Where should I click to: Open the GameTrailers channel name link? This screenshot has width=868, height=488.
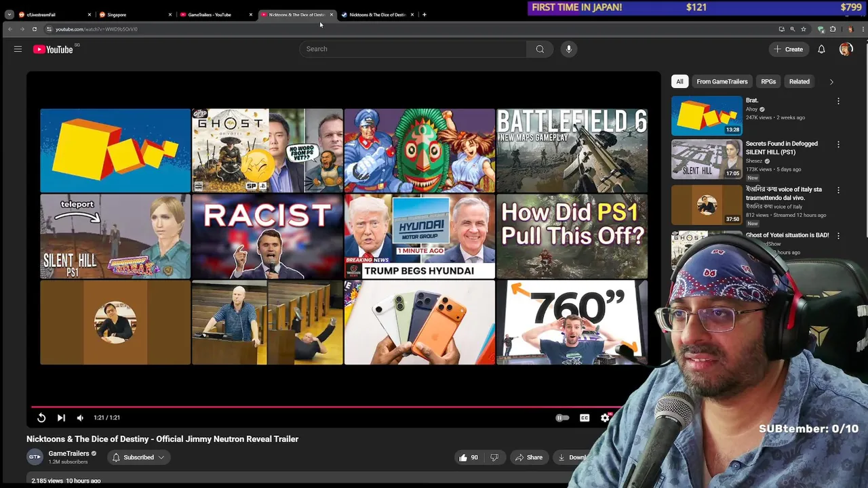[68, 453]
